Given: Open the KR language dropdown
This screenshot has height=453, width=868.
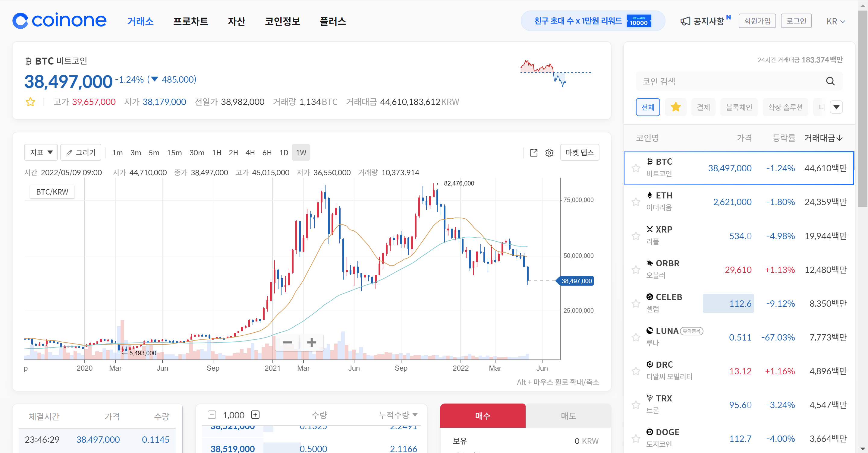Looking at the screenshot, I should click(836, 21).
